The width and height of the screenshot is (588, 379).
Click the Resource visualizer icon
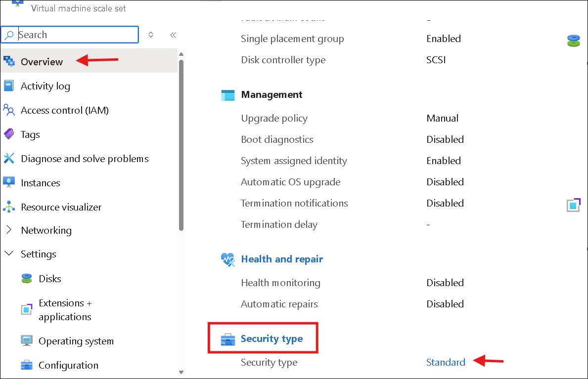click(8, 207)
